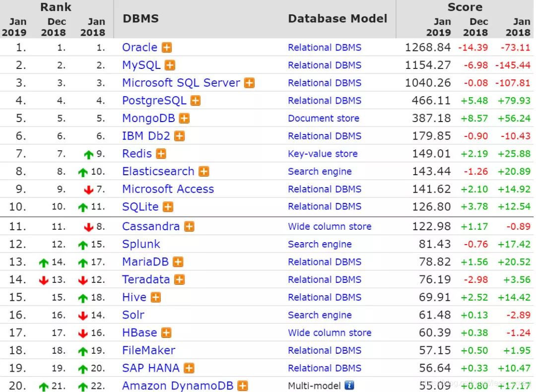This screenshot has width=536, height=392.
Task: Click the red down arrow in Microsoft Access row
Action: [x=88, y=190]
